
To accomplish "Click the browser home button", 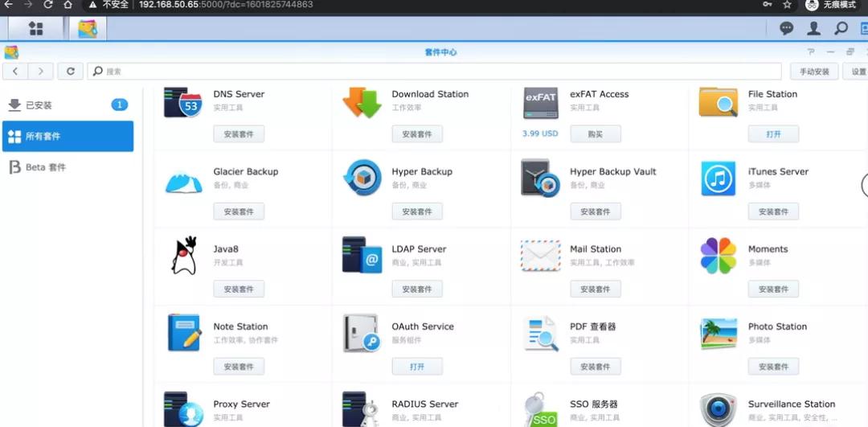I will [68, 5].
